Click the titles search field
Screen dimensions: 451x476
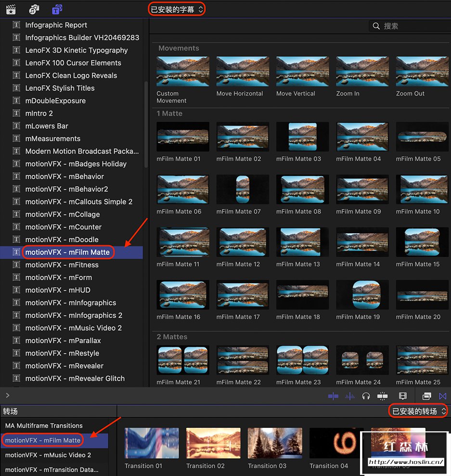click(x=410, y=26)
